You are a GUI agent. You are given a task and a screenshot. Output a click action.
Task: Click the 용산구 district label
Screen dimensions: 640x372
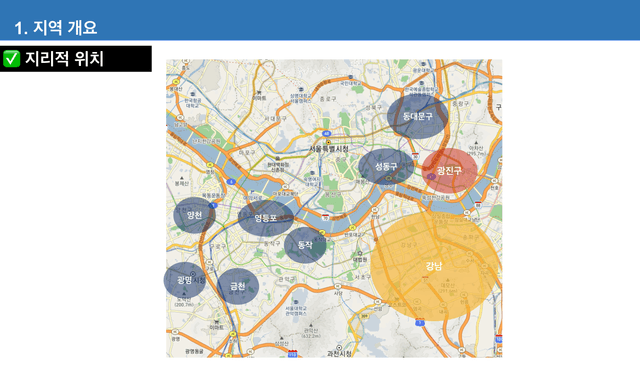pyautogui.click(x=333, y=195)
